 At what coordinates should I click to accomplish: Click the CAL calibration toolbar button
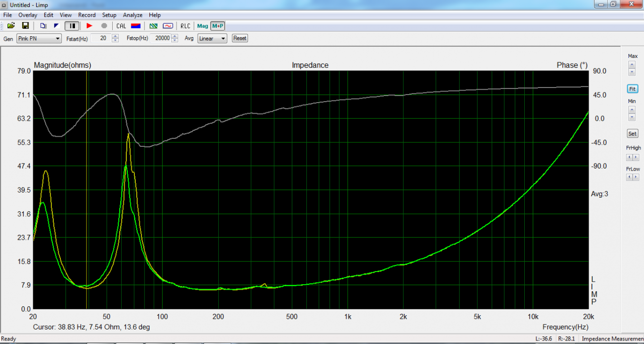[x=121, y=26]
